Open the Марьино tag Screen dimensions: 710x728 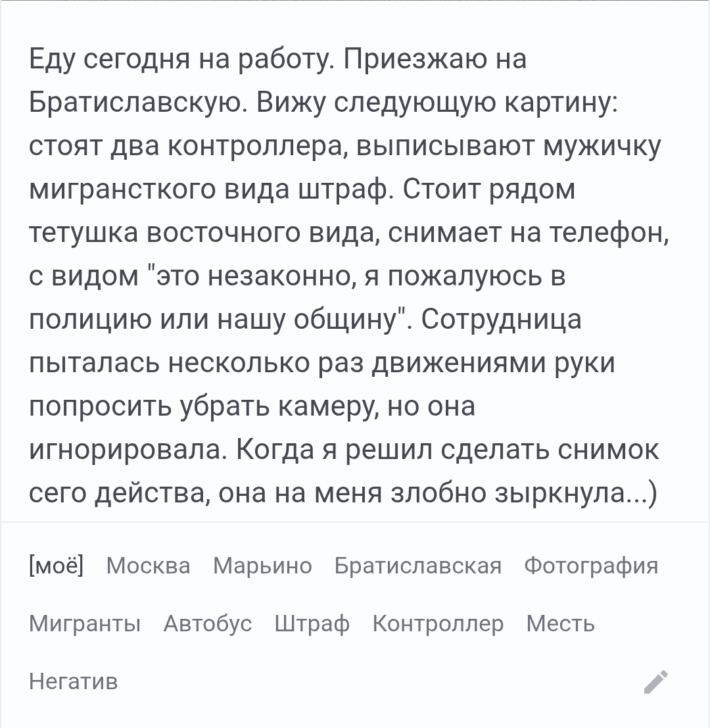(263, 566)
